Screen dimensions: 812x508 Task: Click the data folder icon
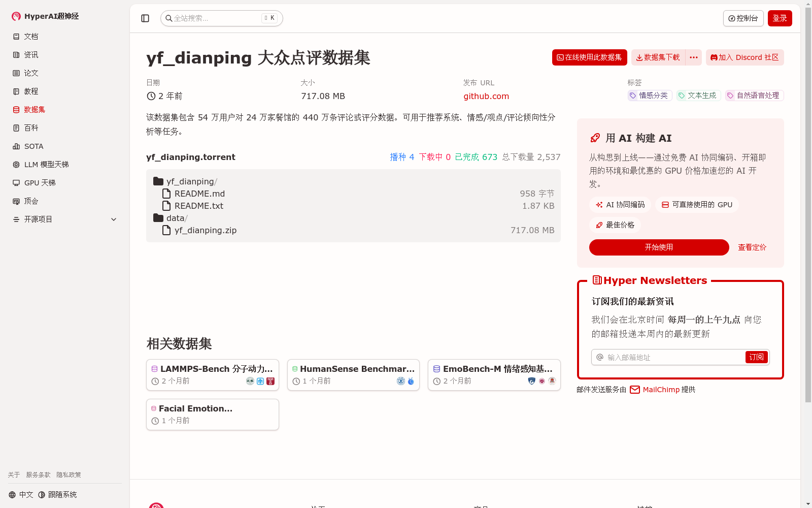158,218
